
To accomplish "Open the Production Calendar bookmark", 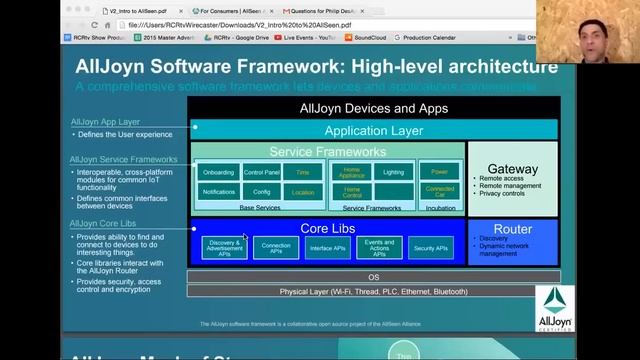I will tap(425, 38).
